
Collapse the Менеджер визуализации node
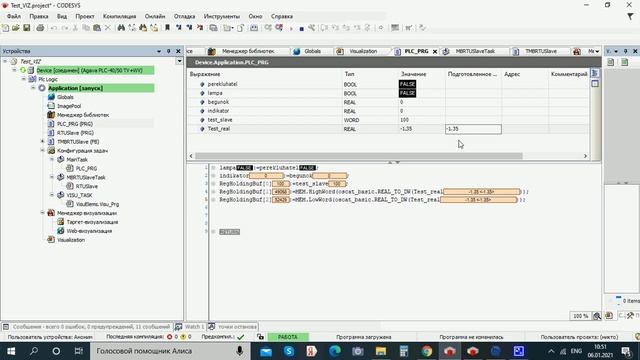click(42, 213)
